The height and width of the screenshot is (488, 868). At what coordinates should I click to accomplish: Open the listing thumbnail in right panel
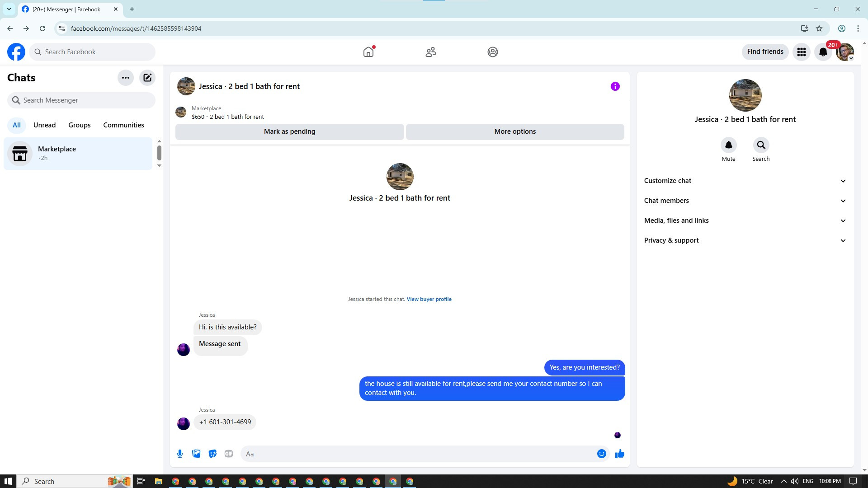745,95
